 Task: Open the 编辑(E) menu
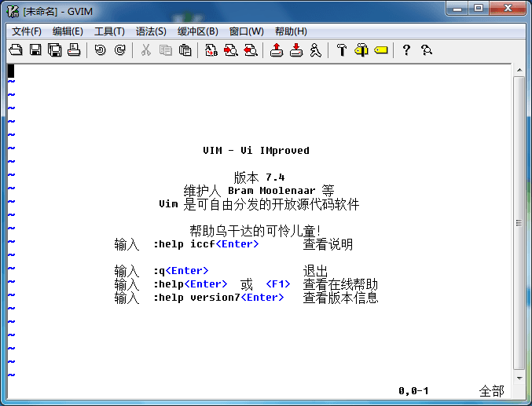tap(68, 31)
